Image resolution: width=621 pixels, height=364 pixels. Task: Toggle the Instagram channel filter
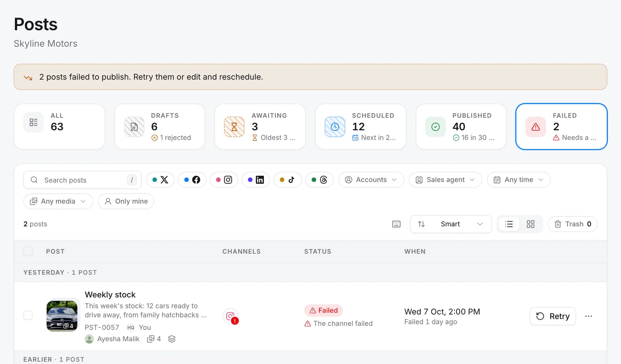click(224, 180)
